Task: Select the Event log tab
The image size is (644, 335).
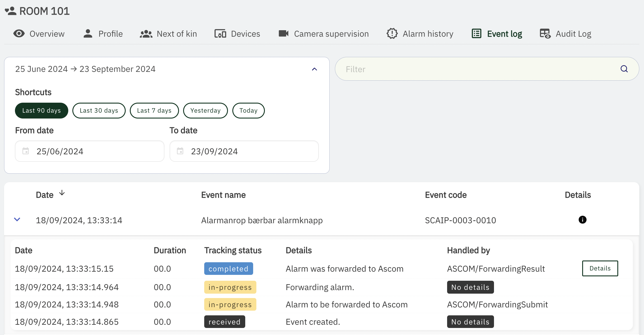Action: (497, 34)
